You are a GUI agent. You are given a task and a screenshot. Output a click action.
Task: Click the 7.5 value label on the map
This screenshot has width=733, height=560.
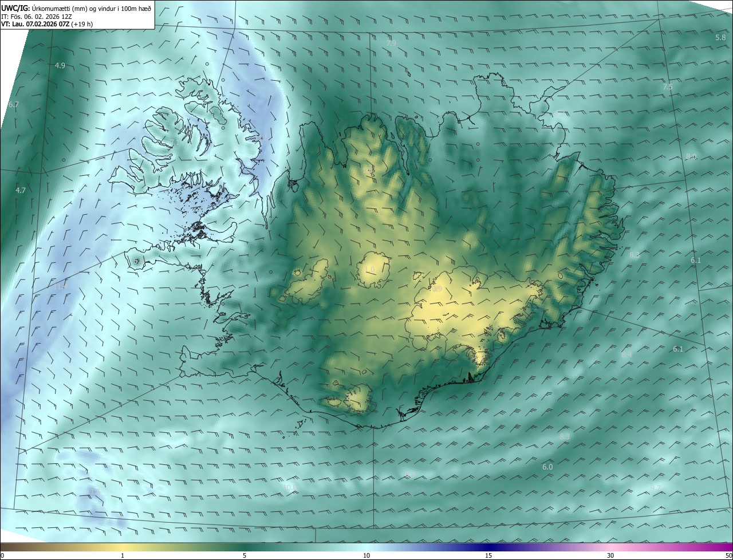click(668, 87)
